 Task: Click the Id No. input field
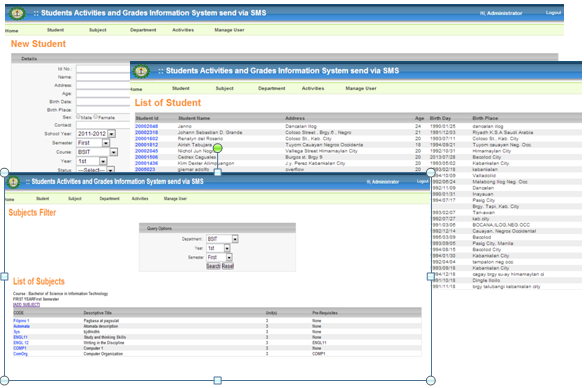[103, 69]
